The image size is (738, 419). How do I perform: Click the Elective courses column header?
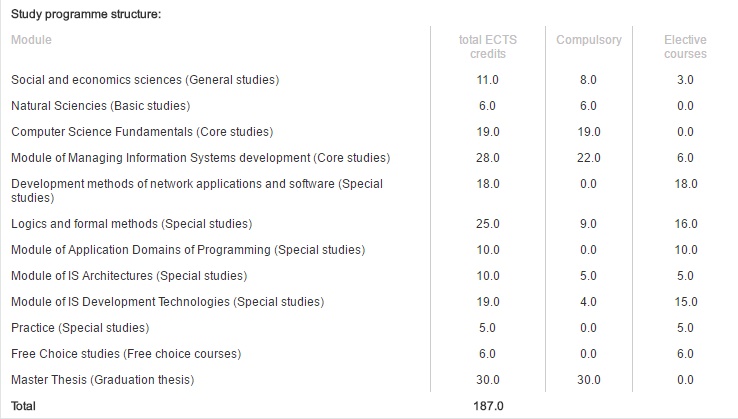tap(685, 47)
